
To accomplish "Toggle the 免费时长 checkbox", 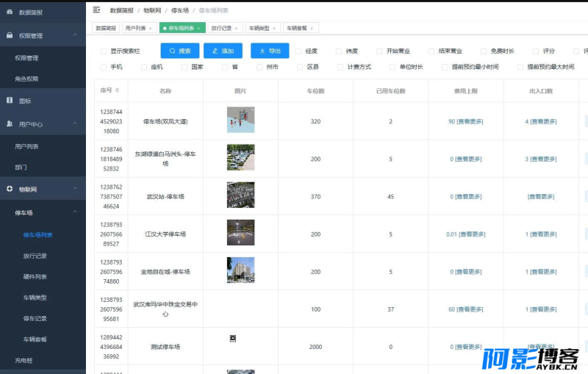I will pyautogui.click(x=484, y=51).
